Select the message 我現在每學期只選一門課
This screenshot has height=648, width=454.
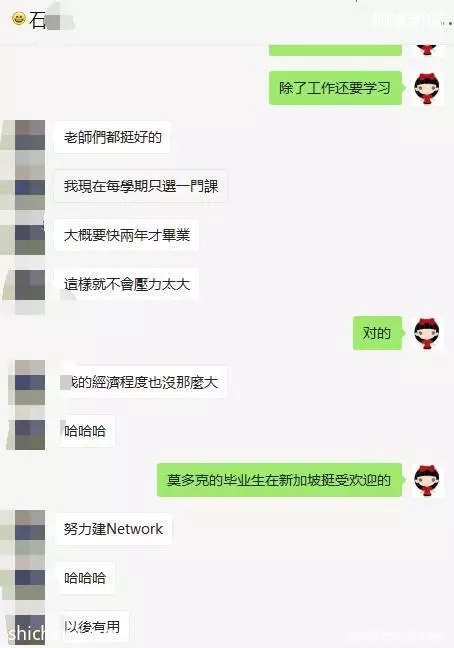[x=140, y=186]
